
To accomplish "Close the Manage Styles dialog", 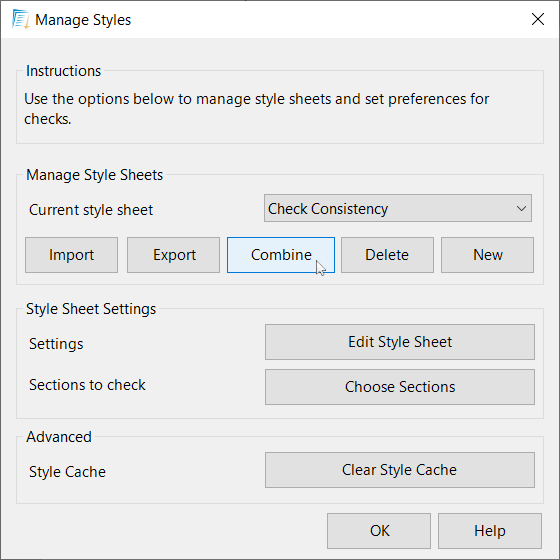I will point(538,19).
